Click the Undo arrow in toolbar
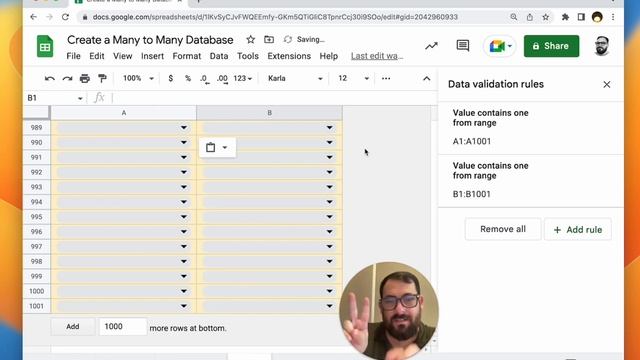Viewport: 640px width, 360px height. pos(49,78)
